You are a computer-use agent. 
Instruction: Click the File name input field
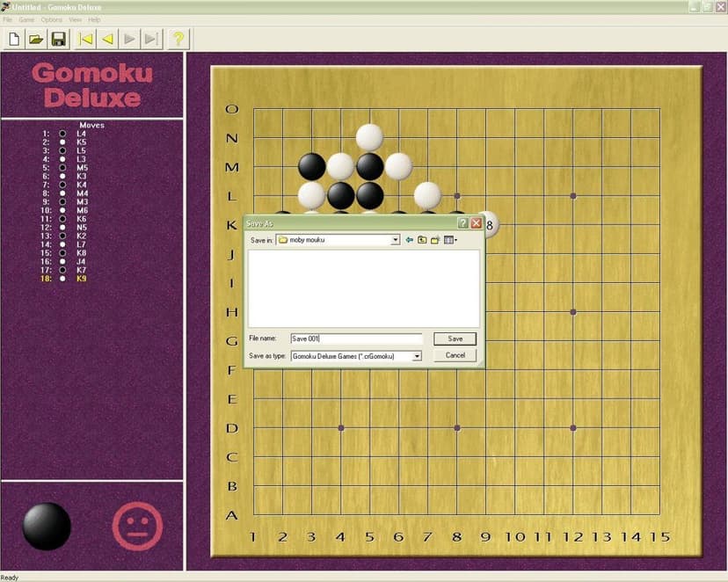click(x=357, y=338)
